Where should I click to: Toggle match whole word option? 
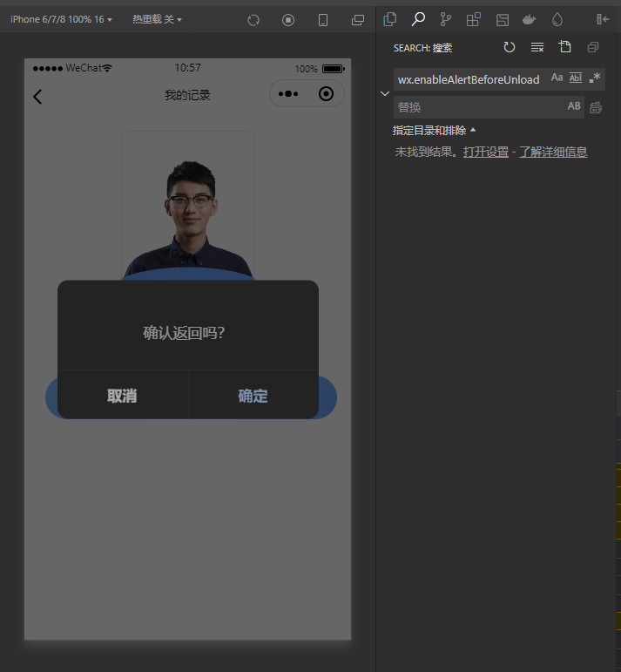coord(576,78)
